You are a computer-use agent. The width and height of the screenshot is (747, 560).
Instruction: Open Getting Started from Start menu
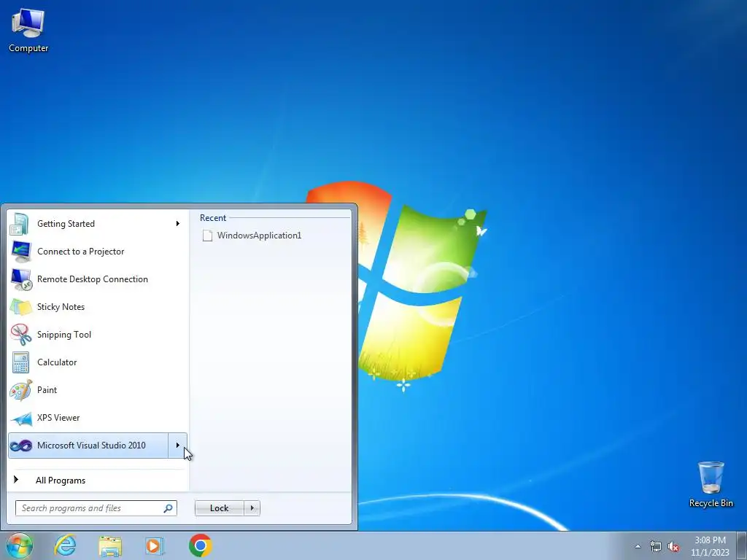tap(98, 224)
